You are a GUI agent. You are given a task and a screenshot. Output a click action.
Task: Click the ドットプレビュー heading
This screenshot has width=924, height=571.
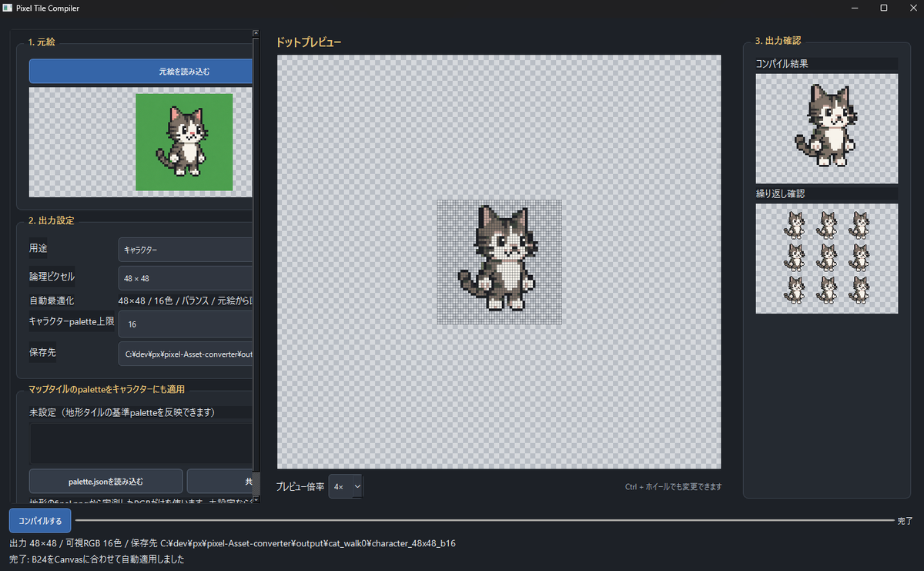pos(308,42)
